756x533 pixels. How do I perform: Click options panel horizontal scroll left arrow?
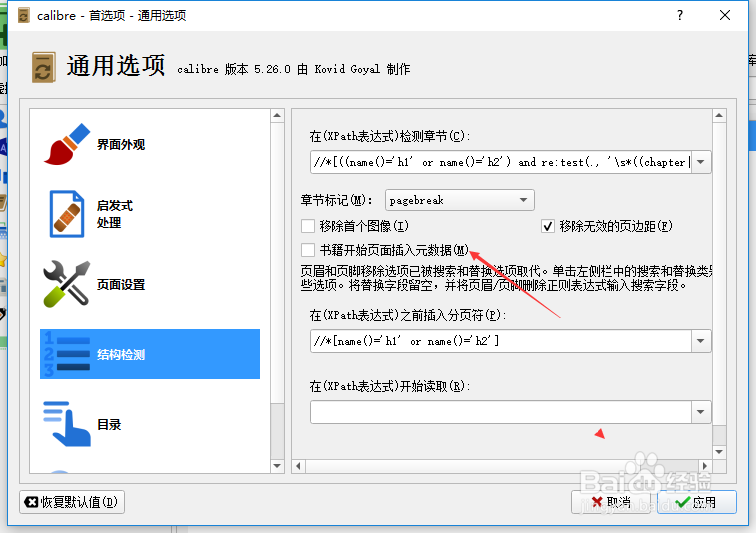click(x=298, y=466)
